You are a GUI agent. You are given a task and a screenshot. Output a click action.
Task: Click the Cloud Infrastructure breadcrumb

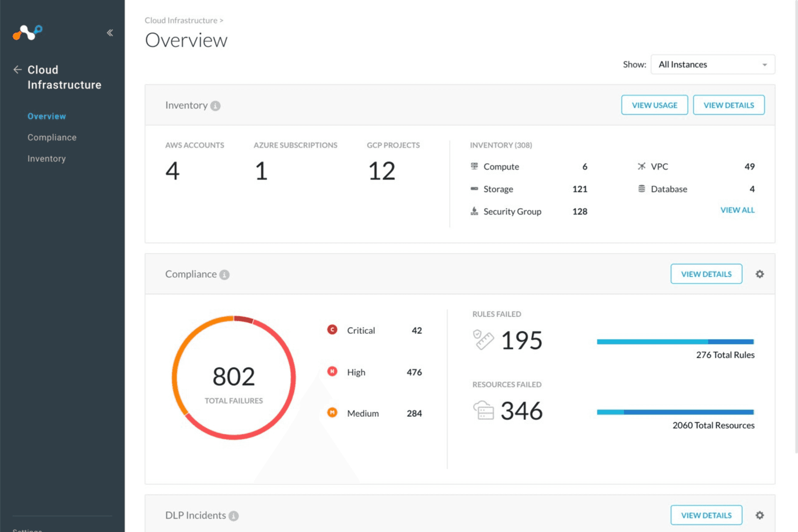(x=181, y=20)
